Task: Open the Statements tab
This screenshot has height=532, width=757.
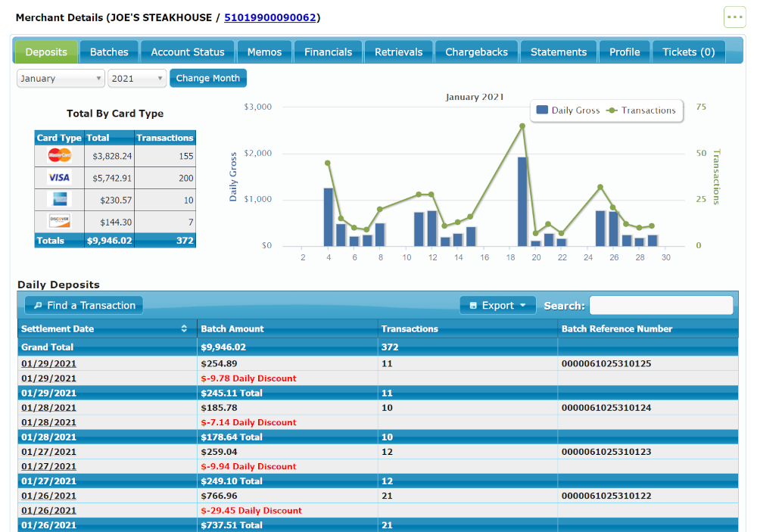Action: tap(559, 51)
